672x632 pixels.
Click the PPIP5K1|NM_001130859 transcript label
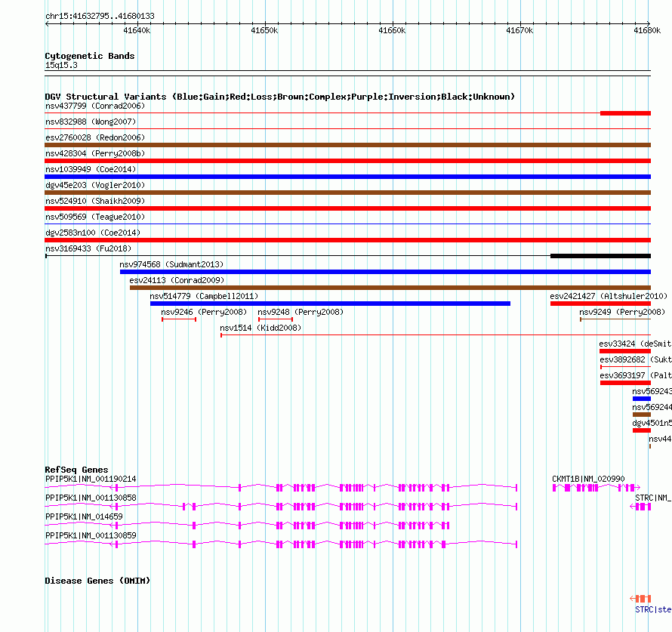[x=91, y=535]
